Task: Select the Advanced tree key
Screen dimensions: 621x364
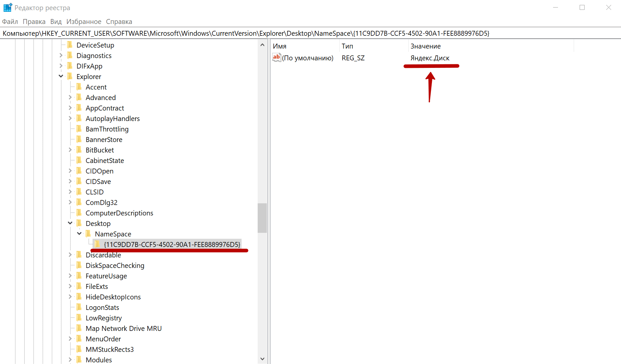Action: pos(101,98)
